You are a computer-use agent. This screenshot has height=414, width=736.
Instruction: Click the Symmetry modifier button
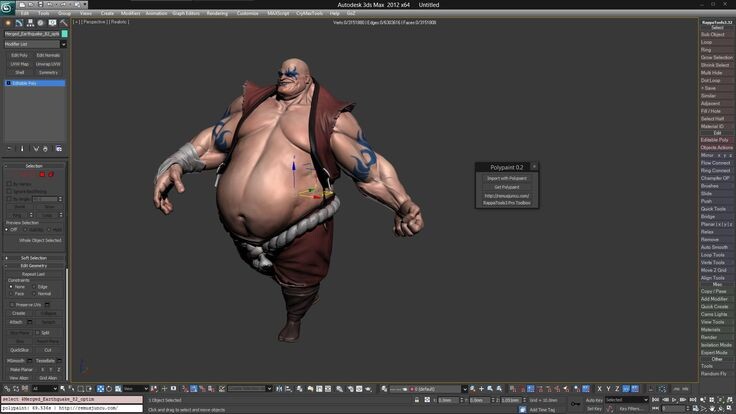(48, 72)
